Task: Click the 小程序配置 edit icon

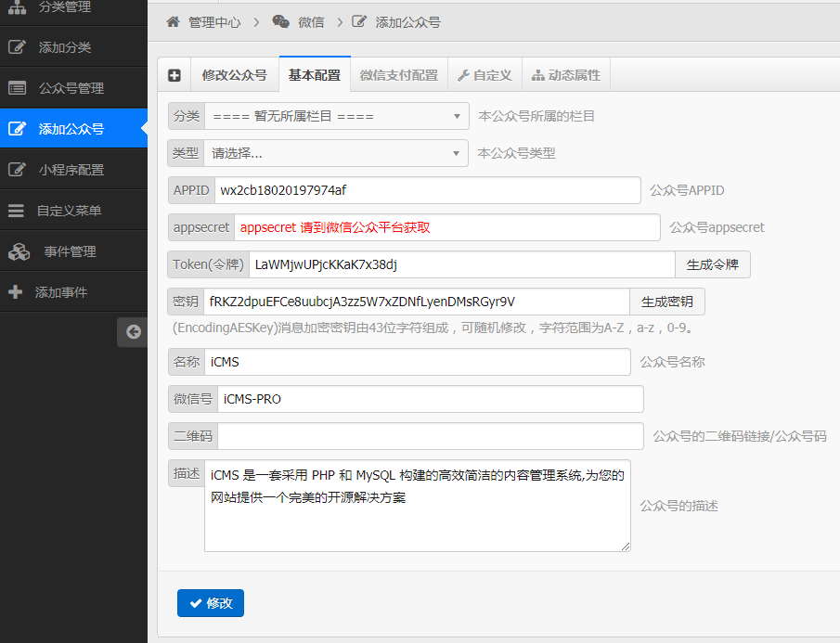Action: point(17,170)
